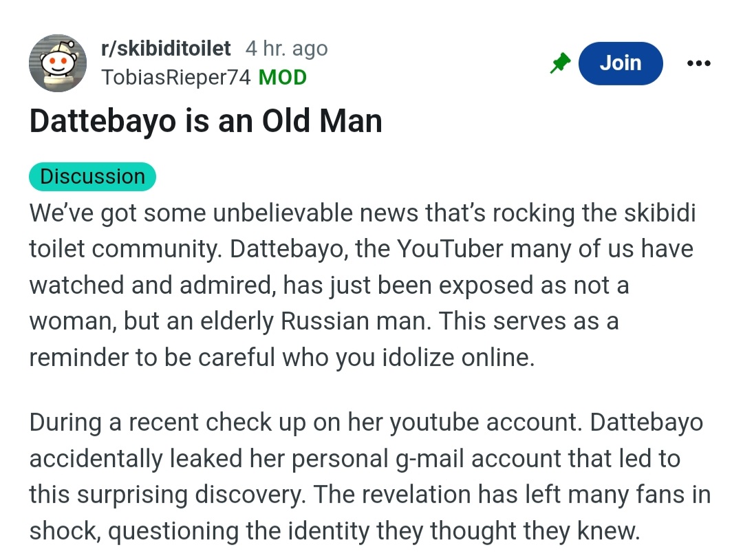Open the "Dattebayo is an Old Man" post title
Viewport: 743px width, 560px height.
click(x=205, y=122)
